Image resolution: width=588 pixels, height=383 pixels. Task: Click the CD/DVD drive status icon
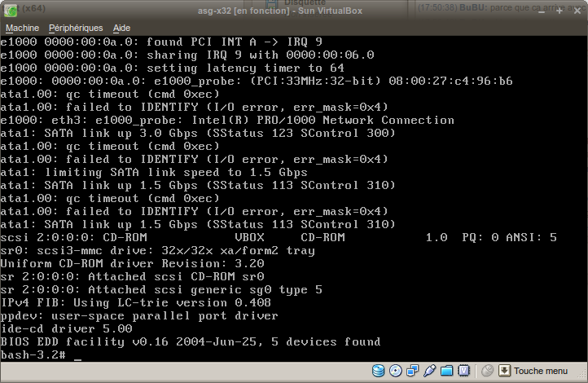point(396,371)
